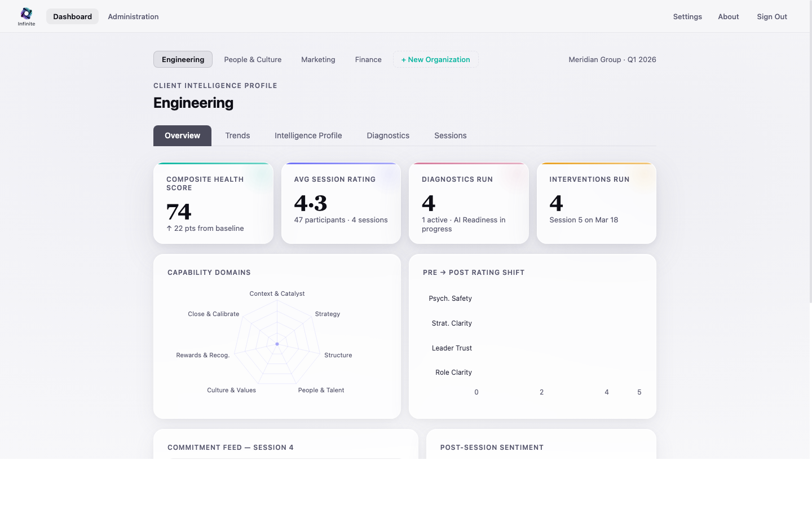Image resolution: width=812 pixels, height=508 pixels.
Task: Open the Intelligence Profile tab
Action: click(x=308, y=135)
